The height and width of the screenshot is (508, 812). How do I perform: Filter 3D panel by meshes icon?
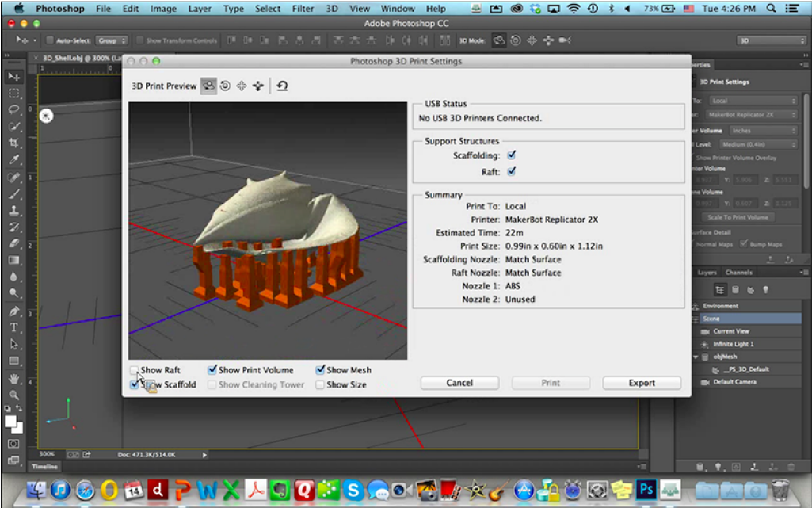tap(735, 290)
